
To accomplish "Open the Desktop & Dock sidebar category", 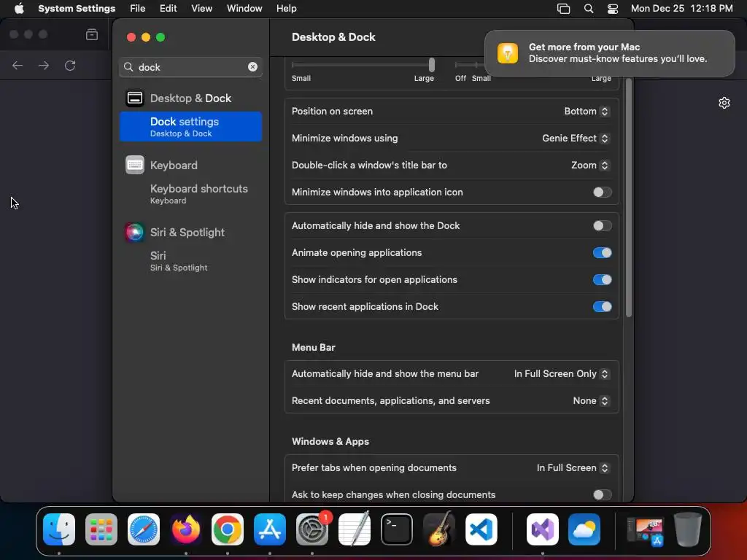I will (x=190, y=98).
